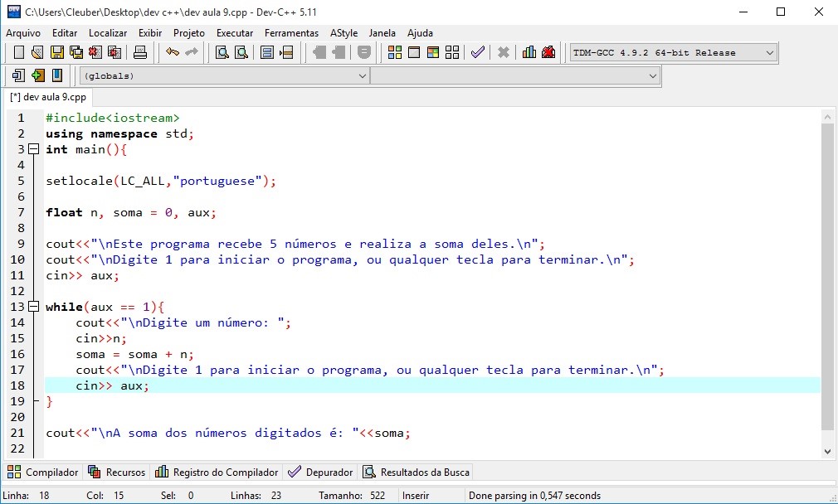Click the Save All toolbar icon

click(x=76, y=52)
